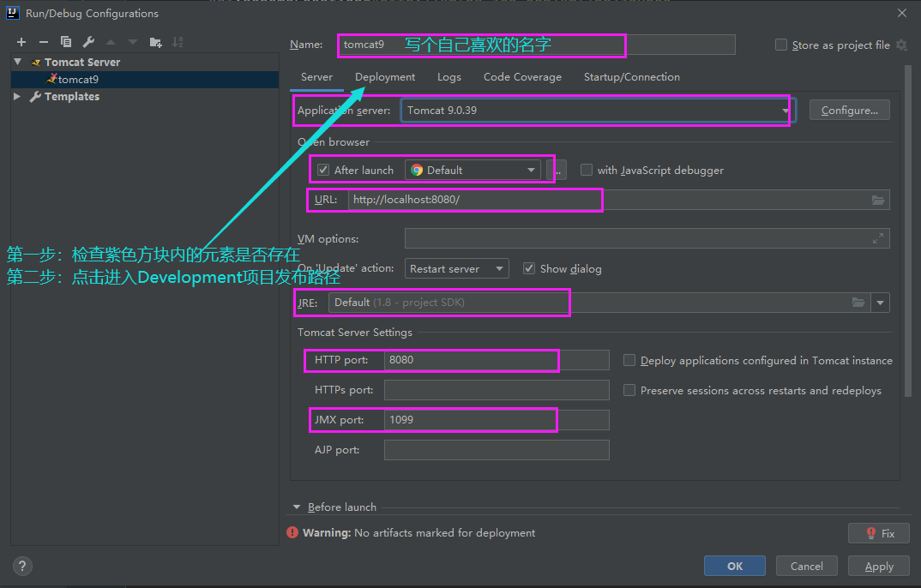Open the JRE dropdown arrow
The width and height of the screenshot is (921, 588).
click(x=880, y=303)
